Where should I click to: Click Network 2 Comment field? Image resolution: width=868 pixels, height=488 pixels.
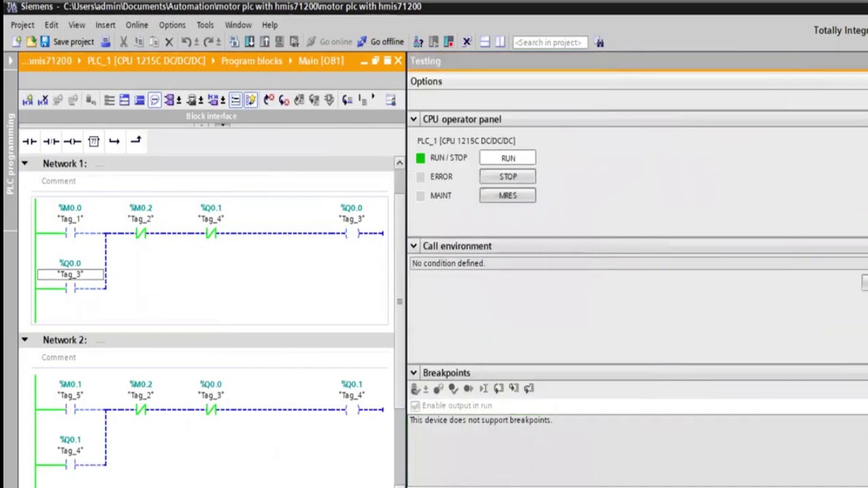(x=59, y=357)
